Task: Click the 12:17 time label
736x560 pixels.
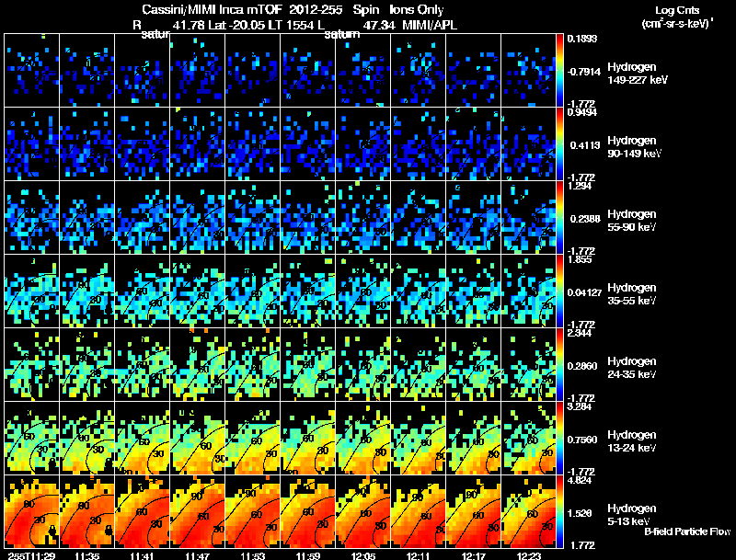Action: pos(473,555)
